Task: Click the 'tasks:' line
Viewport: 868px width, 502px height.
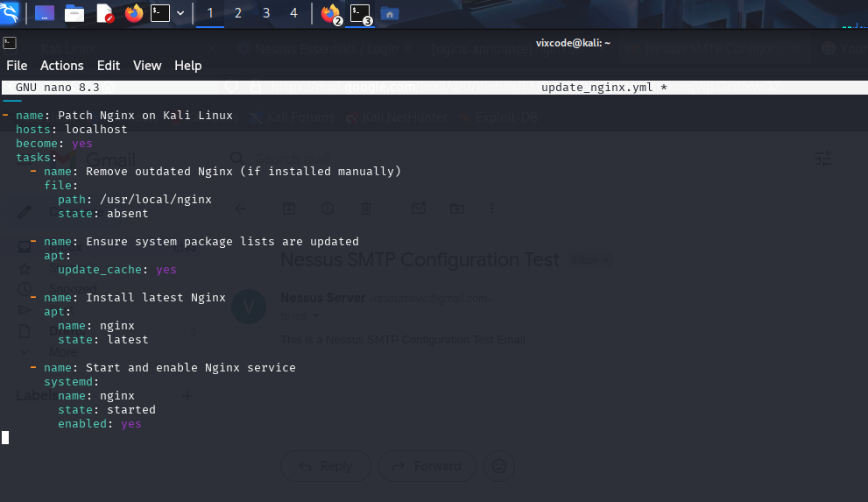Action: pos(36,157)
